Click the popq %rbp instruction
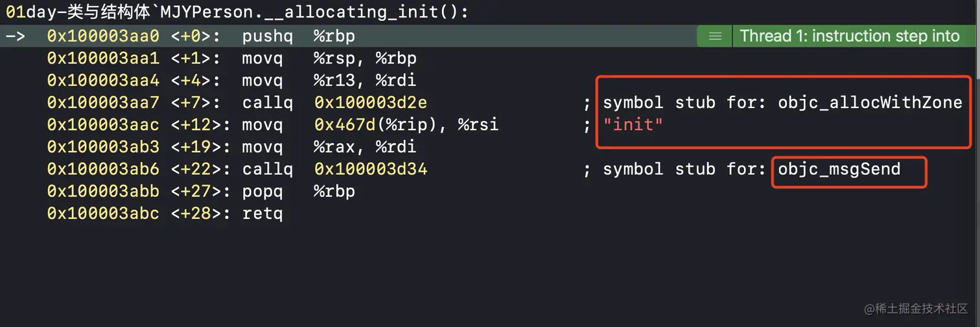The height and width of the screenshot is (327, 980). pyautogui.click(x=298, y=192)
